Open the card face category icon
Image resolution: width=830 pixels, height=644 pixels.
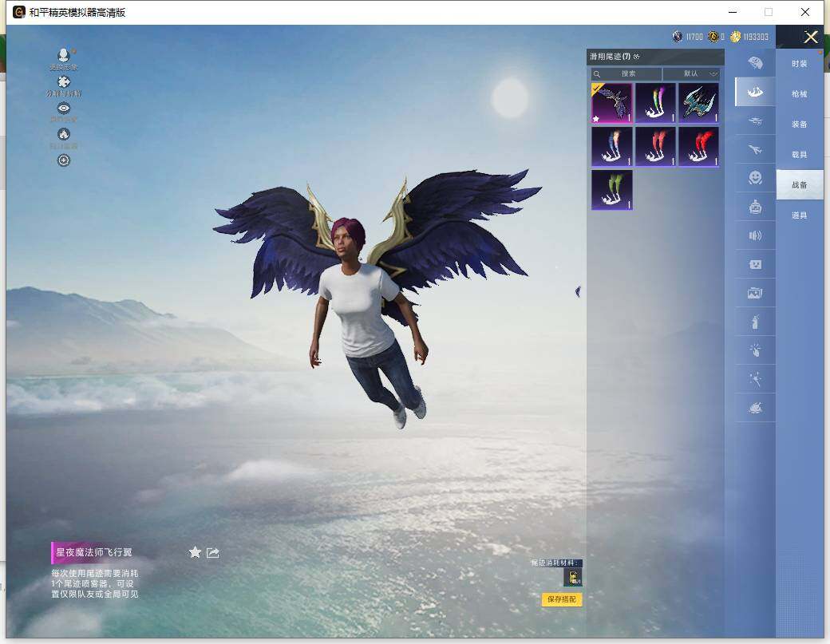755,264
